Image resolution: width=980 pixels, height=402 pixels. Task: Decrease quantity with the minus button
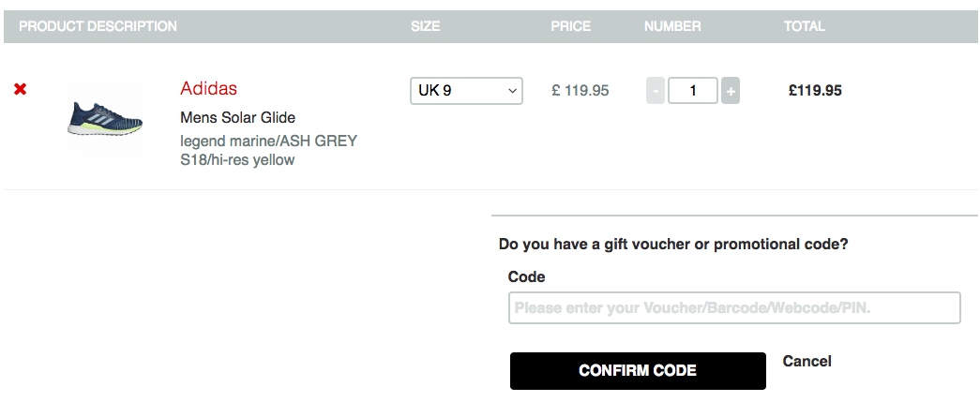click(655, 91)
